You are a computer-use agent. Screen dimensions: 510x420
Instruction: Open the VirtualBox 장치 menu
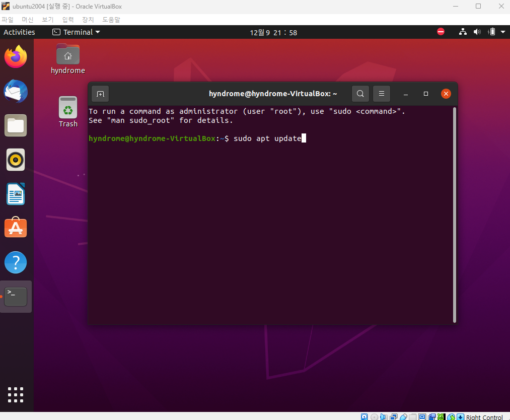88,20
